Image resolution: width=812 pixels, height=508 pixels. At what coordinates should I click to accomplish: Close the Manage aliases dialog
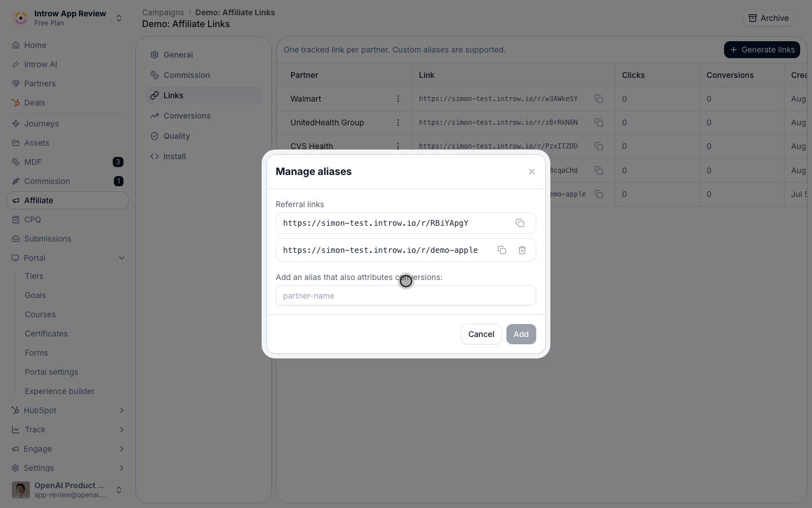(532, 172)
